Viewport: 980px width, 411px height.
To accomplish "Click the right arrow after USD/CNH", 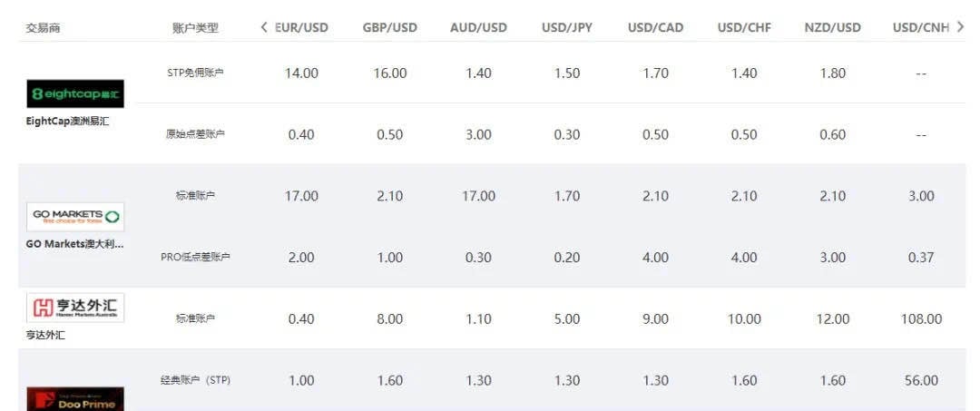I will pyautogui.click(x=961, y=27).
